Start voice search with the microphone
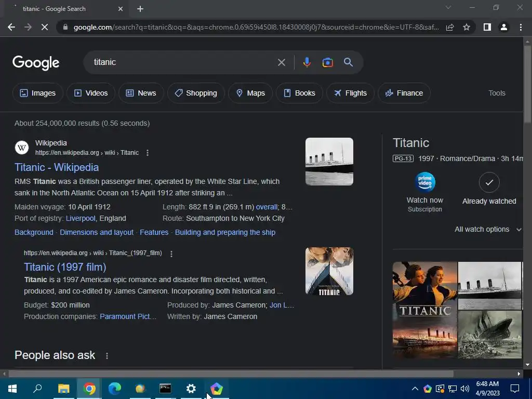The width and height of the screenshot is (532, 399). click(307, 62)
